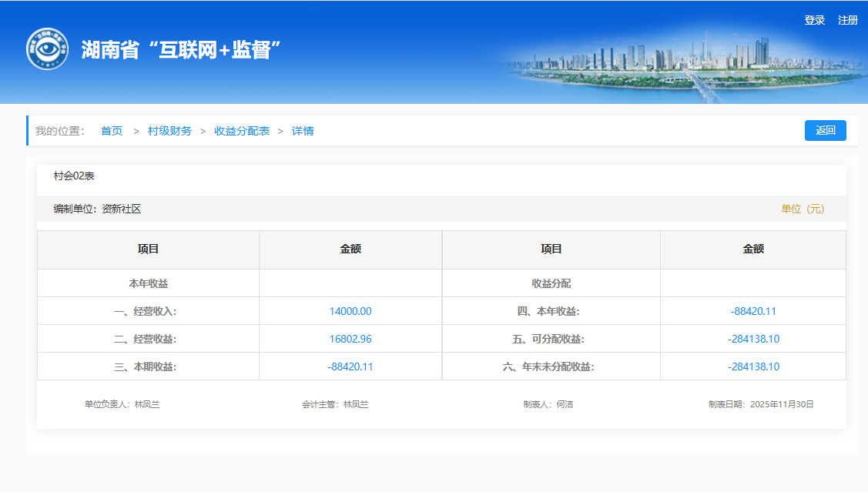Click the eye logo icon in header
The width and height of the screenshot is (868, 492).
47,49
